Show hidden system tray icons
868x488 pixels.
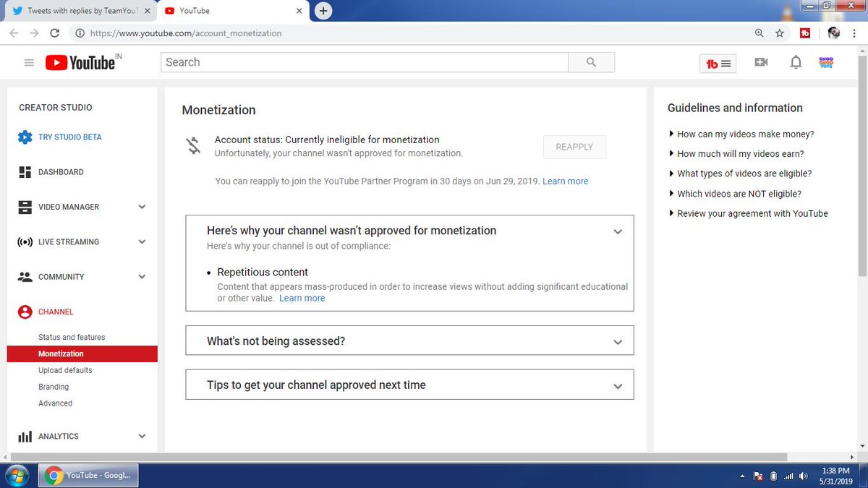[742, 476]
